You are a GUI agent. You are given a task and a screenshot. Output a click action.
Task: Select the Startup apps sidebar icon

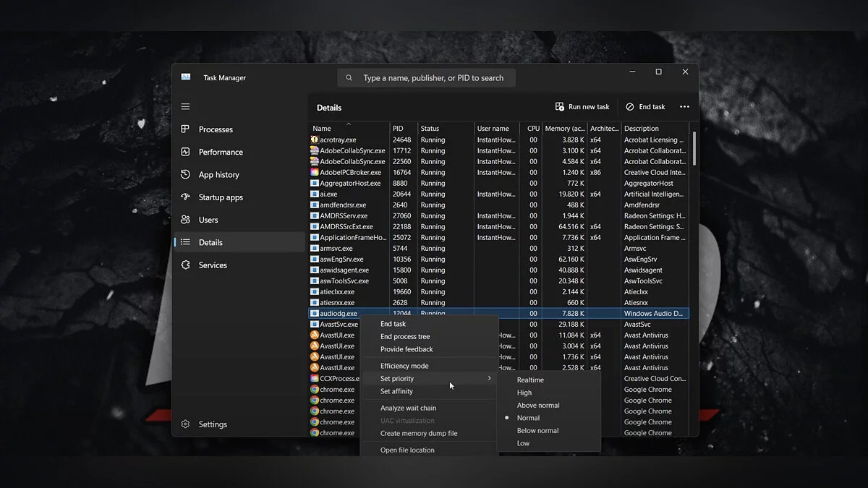[x=185, y=197]
